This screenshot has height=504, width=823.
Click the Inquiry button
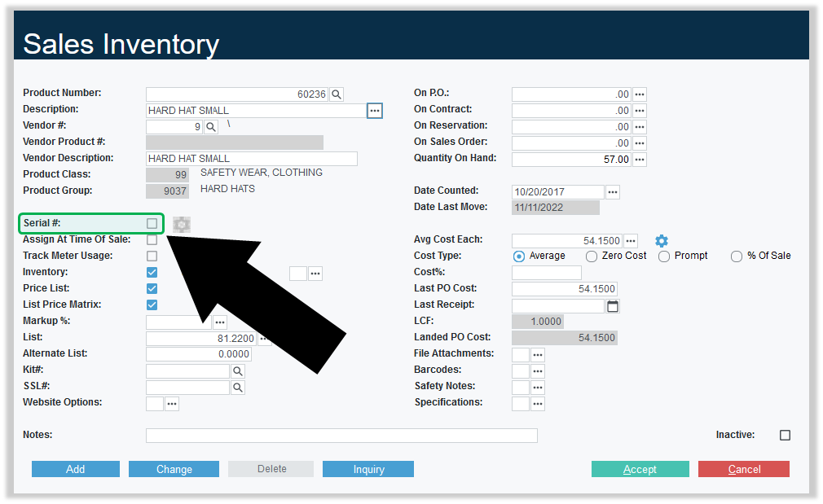pos(368,469)
